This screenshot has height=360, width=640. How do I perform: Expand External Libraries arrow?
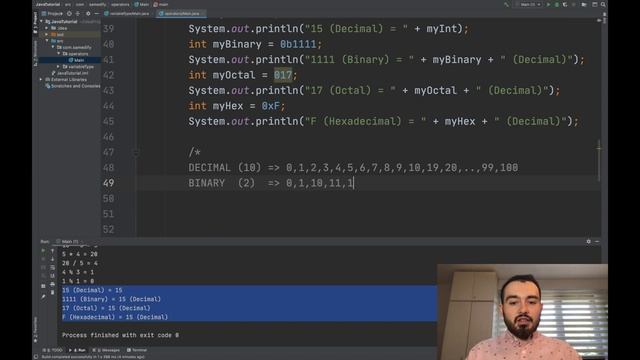41,80
